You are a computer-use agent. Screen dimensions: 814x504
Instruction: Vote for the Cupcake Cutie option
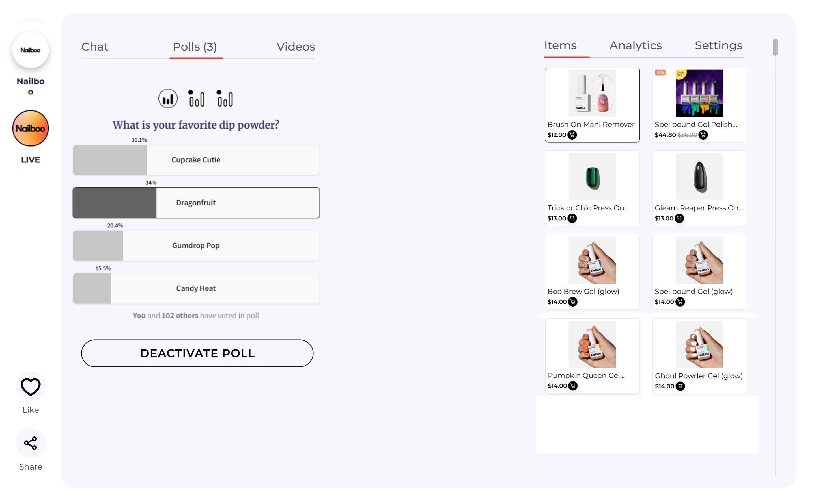click(x=196, y=160)
